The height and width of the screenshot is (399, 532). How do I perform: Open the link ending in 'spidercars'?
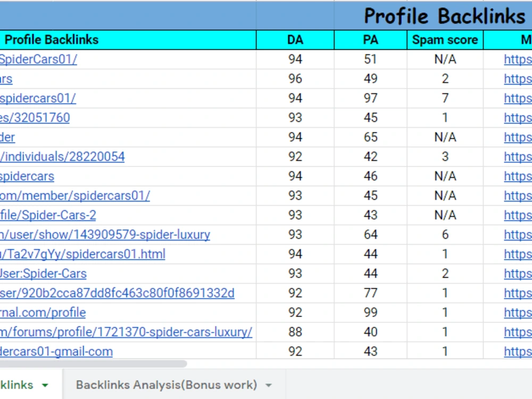27,177
